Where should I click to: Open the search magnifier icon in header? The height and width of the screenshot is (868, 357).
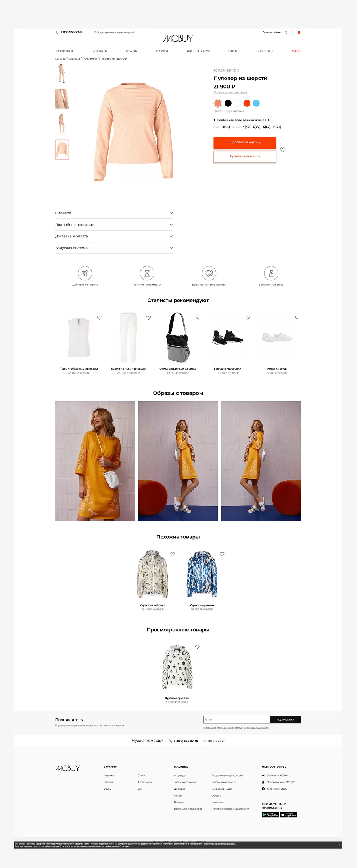(293, 33)
